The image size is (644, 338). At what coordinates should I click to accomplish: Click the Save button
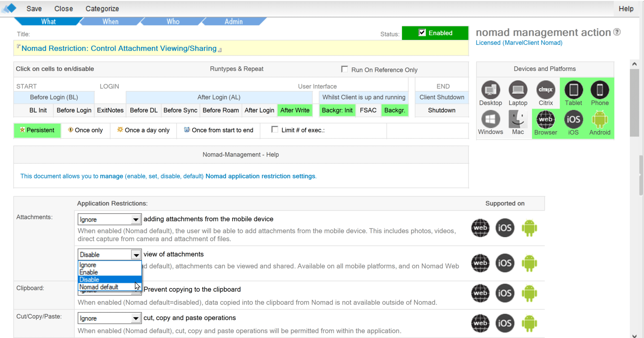pos(34,9)
